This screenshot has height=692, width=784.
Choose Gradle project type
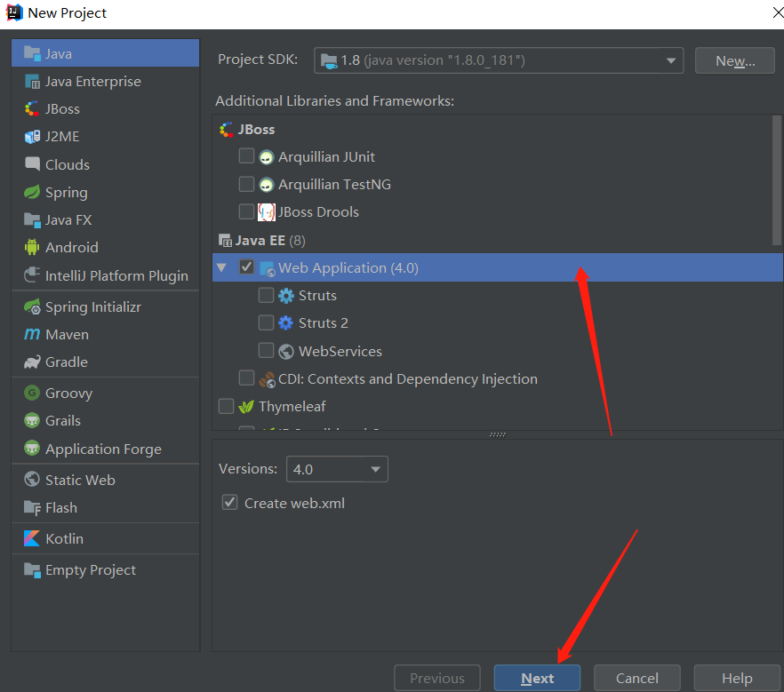click(x=106, y=362)
